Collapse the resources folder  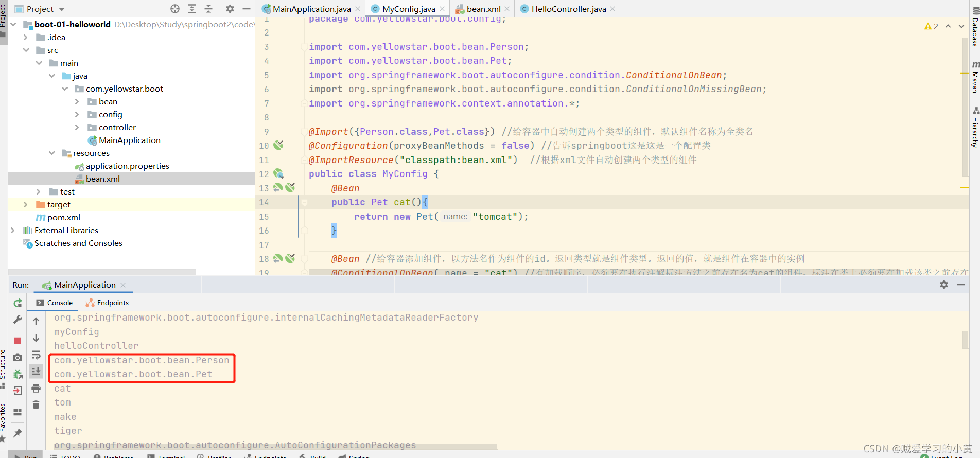pos(52,153)
